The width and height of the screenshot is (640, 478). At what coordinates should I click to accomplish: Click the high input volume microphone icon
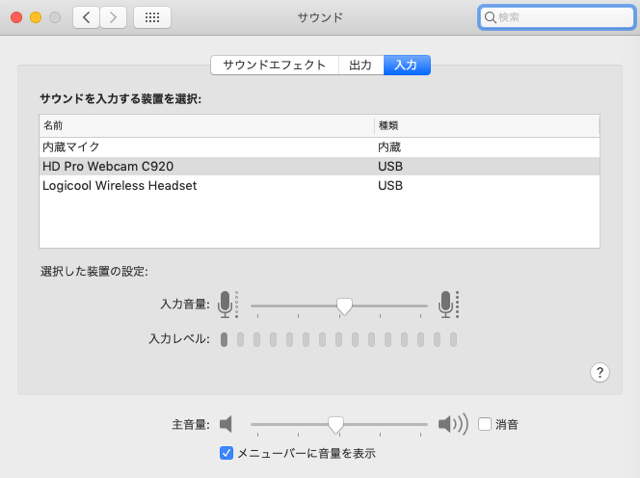pyautogui.click(x=449, y=305)
